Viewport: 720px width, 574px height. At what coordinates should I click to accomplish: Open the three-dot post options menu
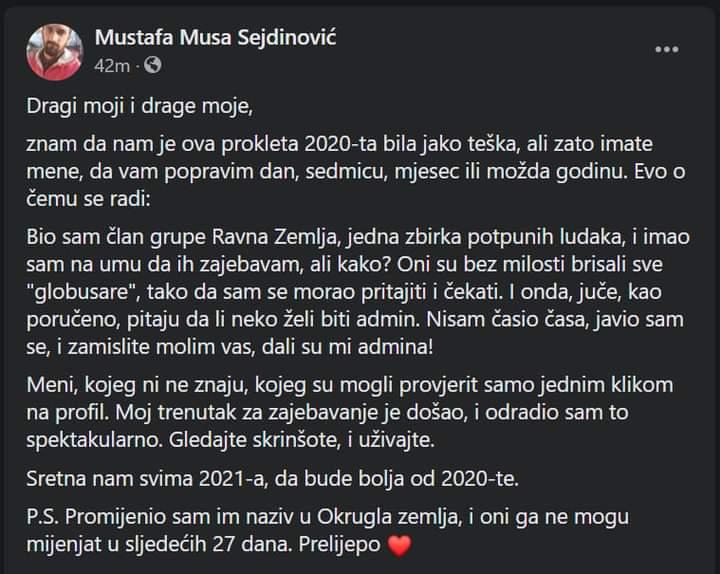(666, 50)
